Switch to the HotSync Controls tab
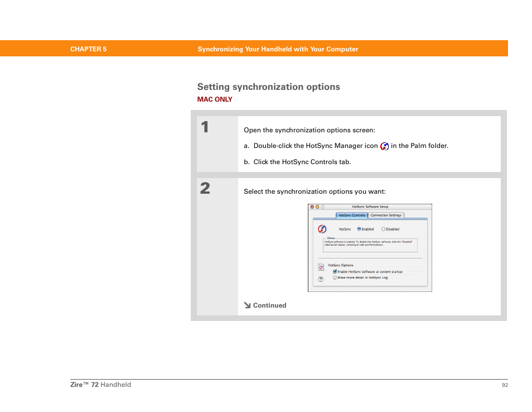532x412 pixels. tap(351, 215)
